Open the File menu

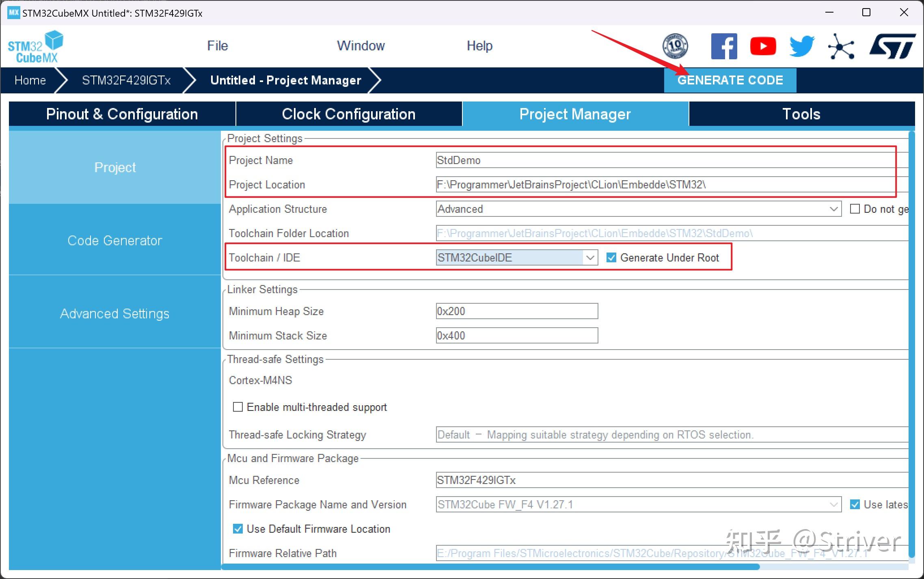(218, 45)
